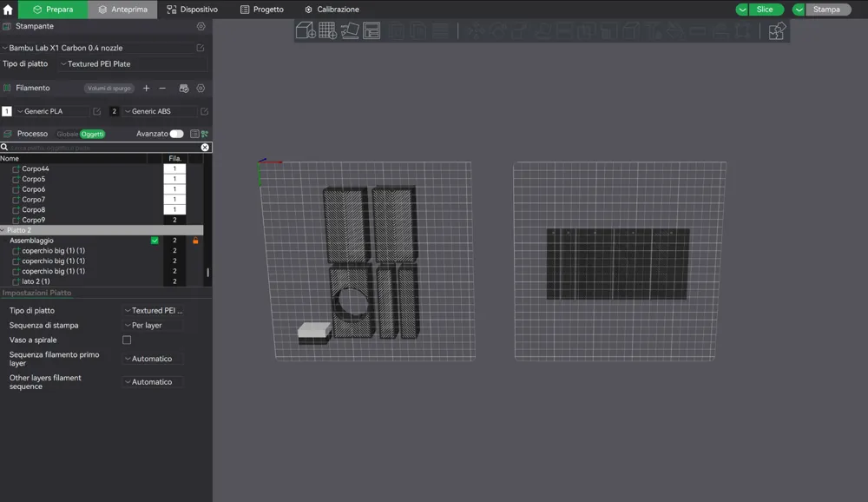Image resolution: width=868 pixels, height=502 pixels.
Task: Switch to the Anteprima tab
Action: (x=122, y=10)
